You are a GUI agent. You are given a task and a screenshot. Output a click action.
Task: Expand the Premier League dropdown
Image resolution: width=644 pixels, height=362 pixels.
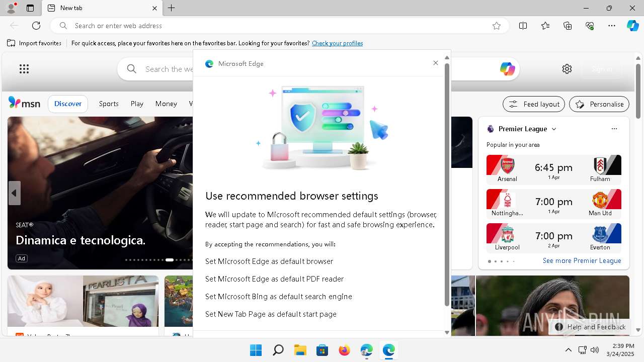554,129
